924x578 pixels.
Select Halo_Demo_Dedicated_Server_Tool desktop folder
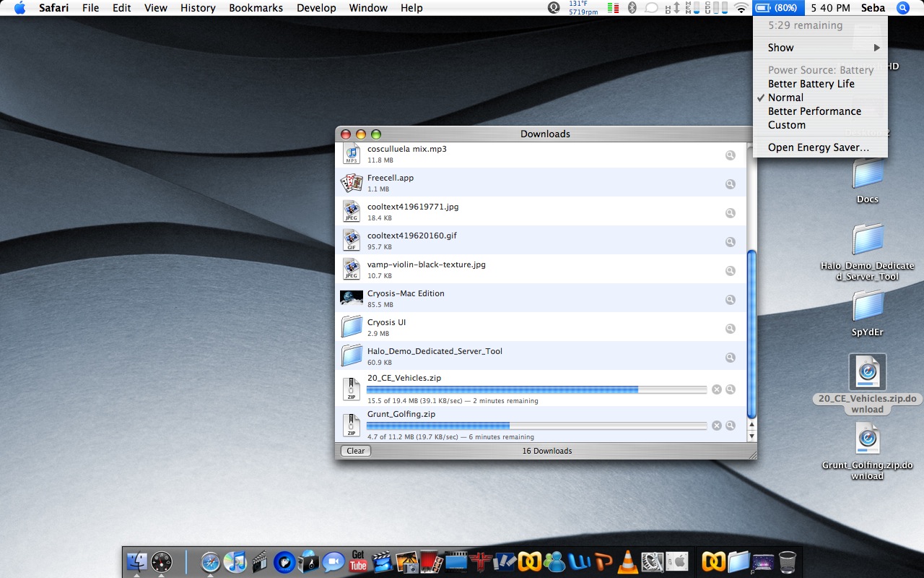[868, 251]
